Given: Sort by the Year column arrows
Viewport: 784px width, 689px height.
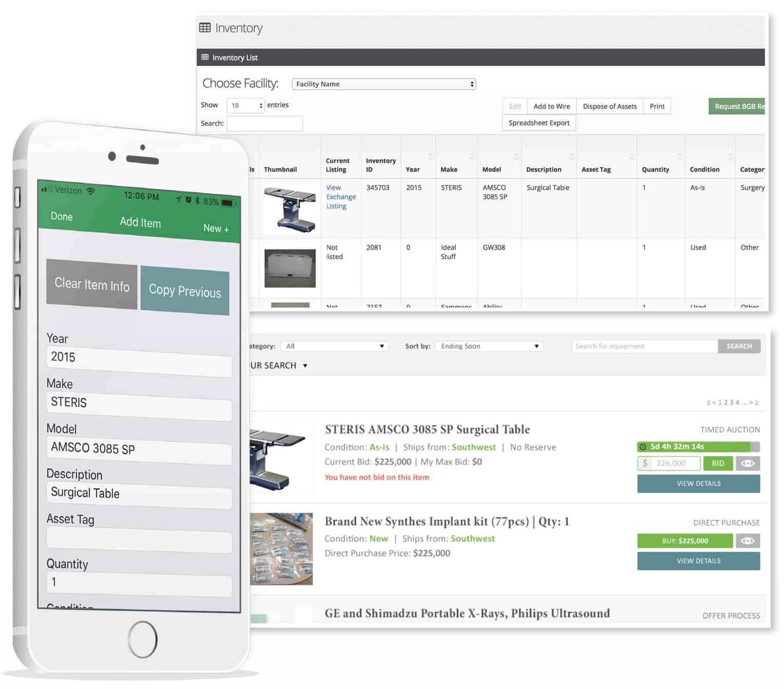Looking at the screenshot, I should 431,156.
